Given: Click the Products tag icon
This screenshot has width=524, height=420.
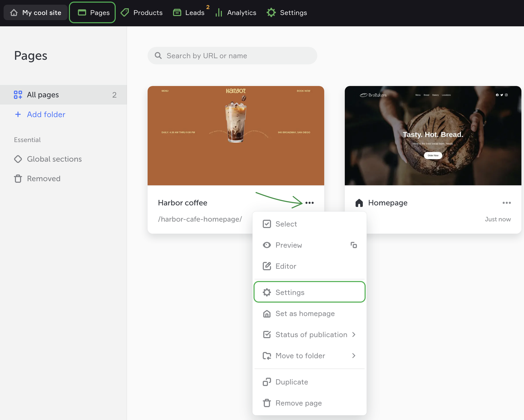Looking at the screenshot, I should 125,13.
